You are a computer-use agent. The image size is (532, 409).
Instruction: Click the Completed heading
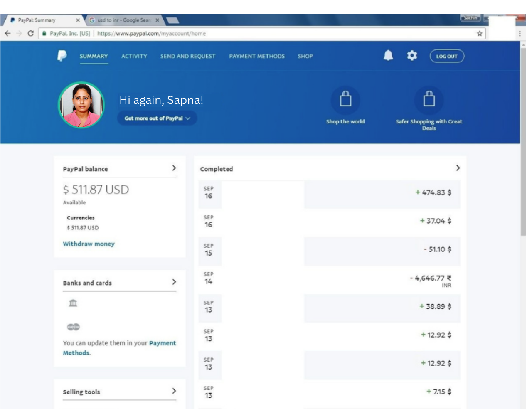217,169
